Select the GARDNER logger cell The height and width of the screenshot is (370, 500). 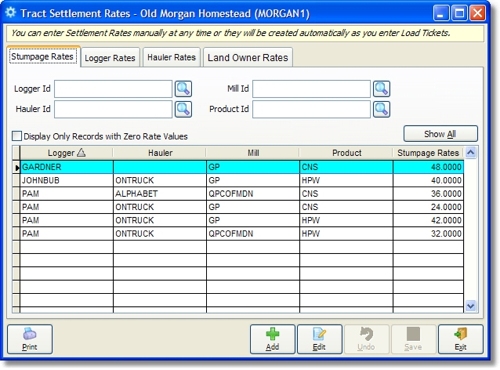pos(66,167)
